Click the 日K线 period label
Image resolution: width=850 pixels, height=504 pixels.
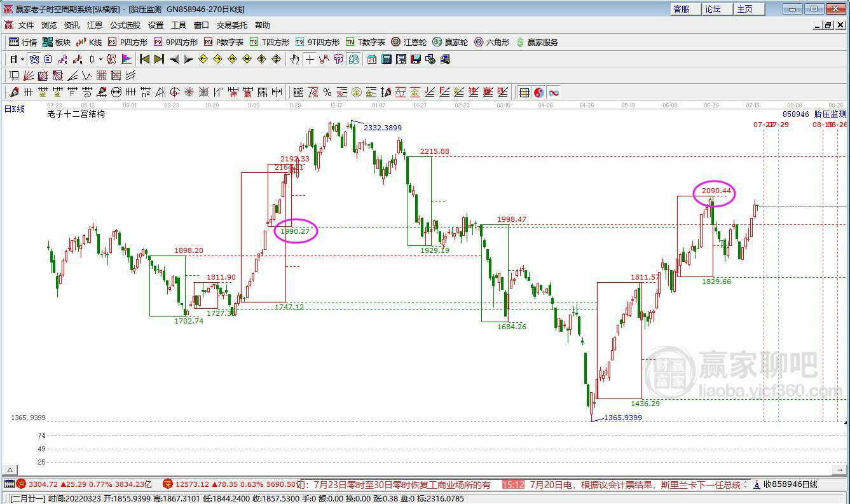pyautogui.click(x=15, y=109)
